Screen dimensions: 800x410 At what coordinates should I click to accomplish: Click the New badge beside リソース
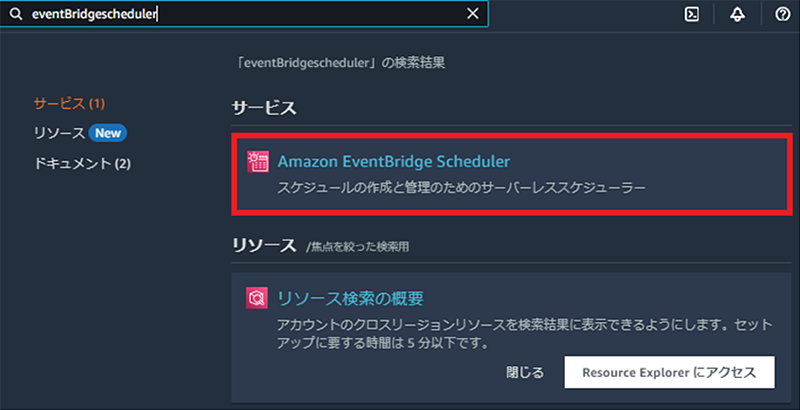tap(108, 134)
